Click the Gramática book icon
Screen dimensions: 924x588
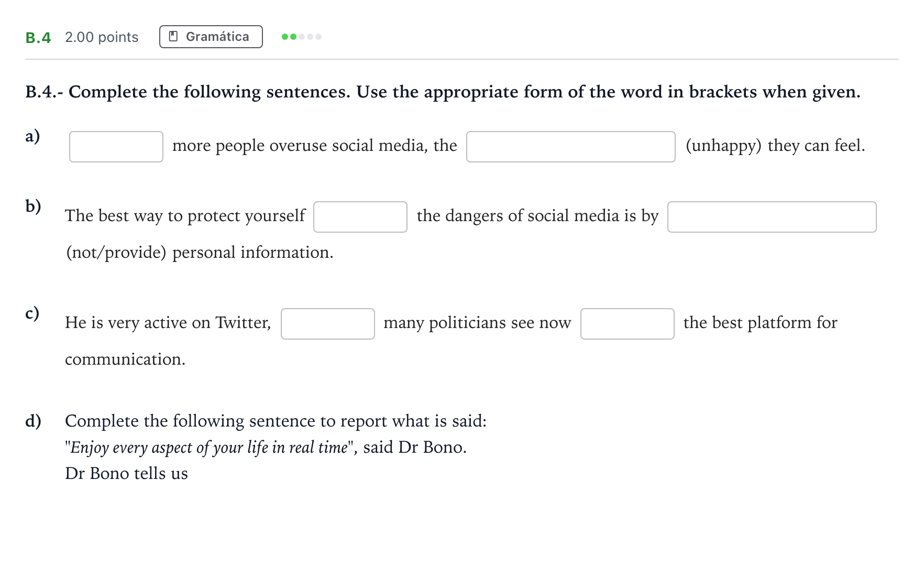coord(173,37)
